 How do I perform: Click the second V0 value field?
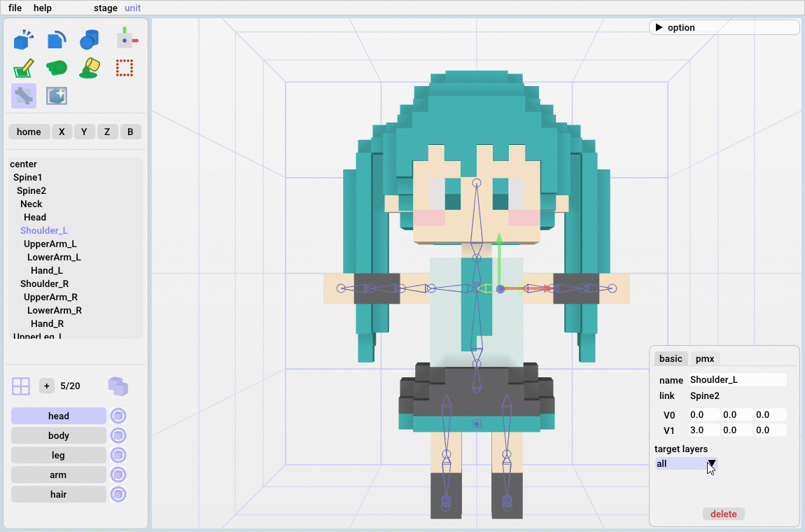tap(736, 414)
